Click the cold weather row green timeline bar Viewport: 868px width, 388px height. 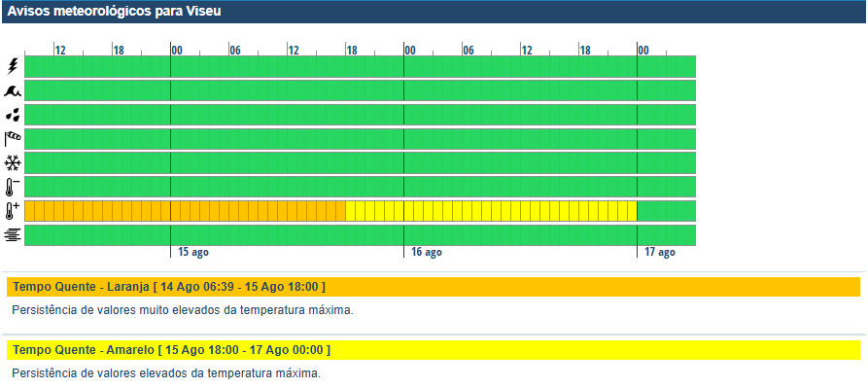coord(361,187)
